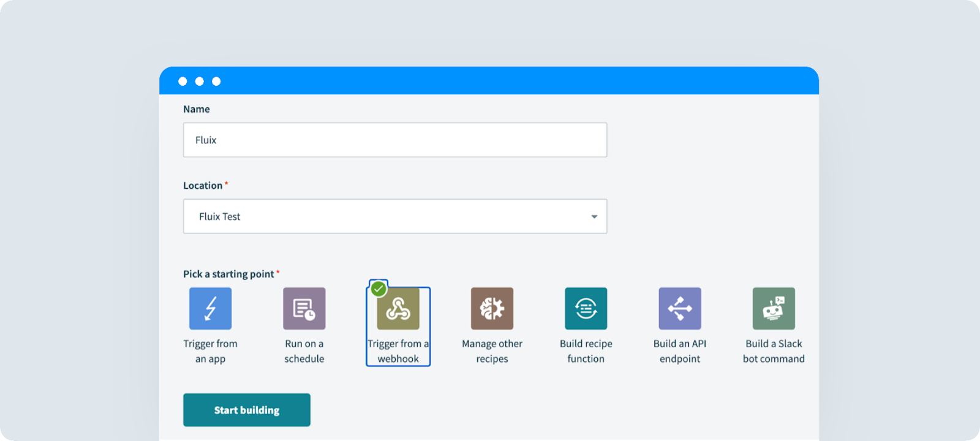Pick the Trigger from a webhook icon
This screenshot has height=441, width=980.
(x=398, y=309)
